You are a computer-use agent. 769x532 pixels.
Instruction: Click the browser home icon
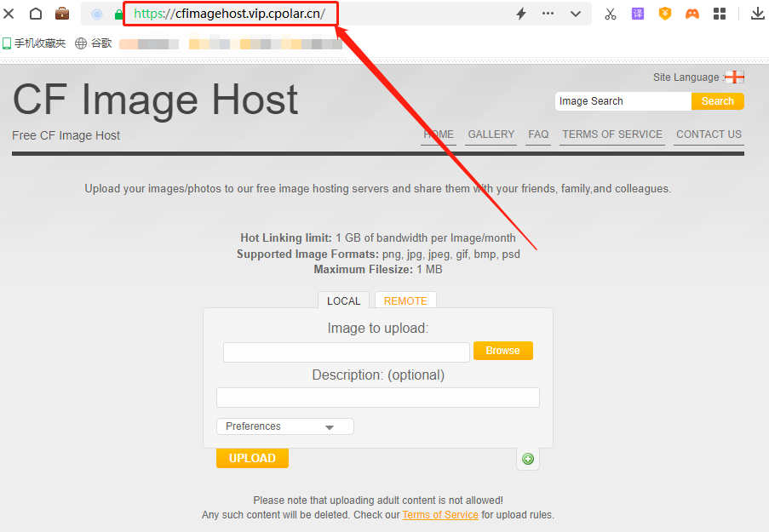click(36, 14)
